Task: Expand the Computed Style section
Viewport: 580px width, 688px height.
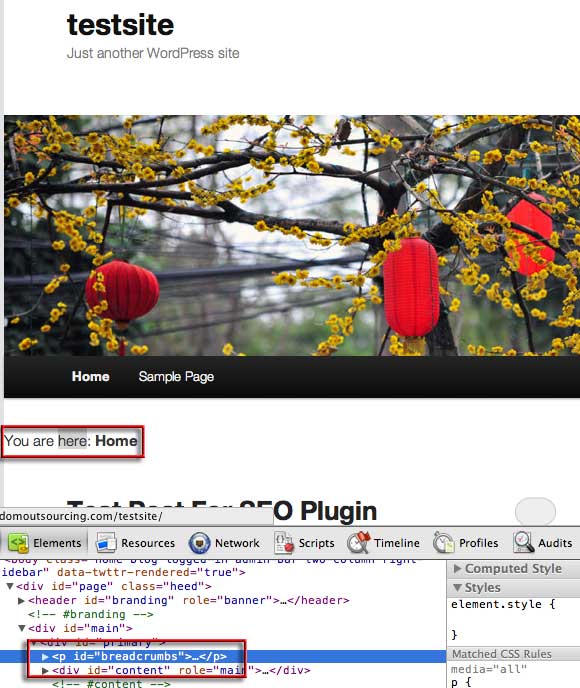Action: coord(457,569)
